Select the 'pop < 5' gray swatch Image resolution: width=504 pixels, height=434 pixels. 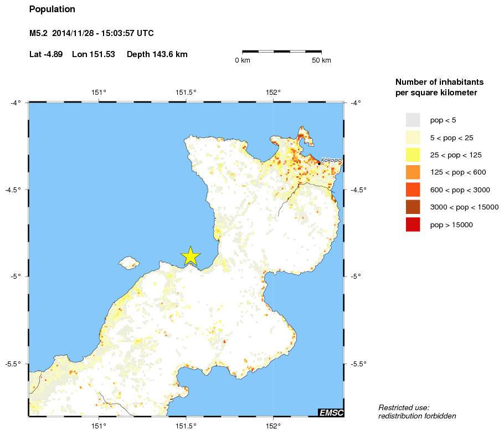coord(413,120)
